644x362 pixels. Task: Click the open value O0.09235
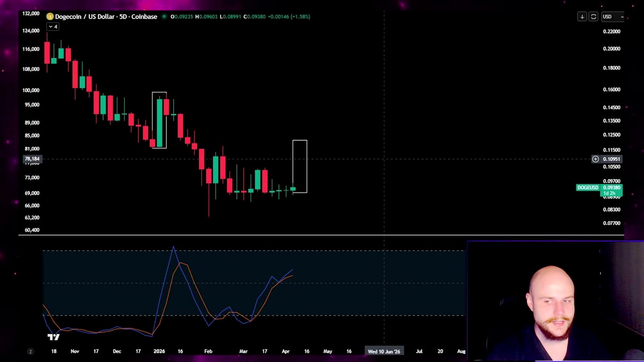(x=182, y=16)
